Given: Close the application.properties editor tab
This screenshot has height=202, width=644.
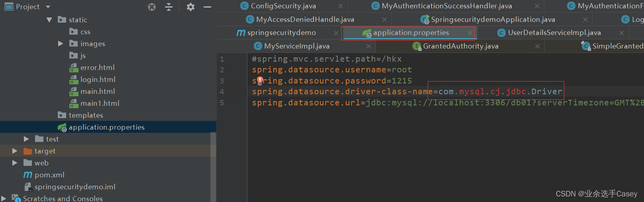Looking at the screenshot, I should point(470,33).
